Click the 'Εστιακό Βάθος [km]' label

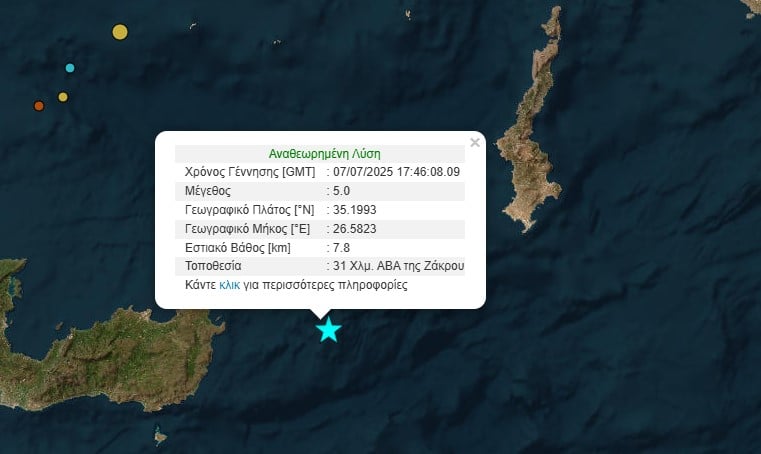238,248
